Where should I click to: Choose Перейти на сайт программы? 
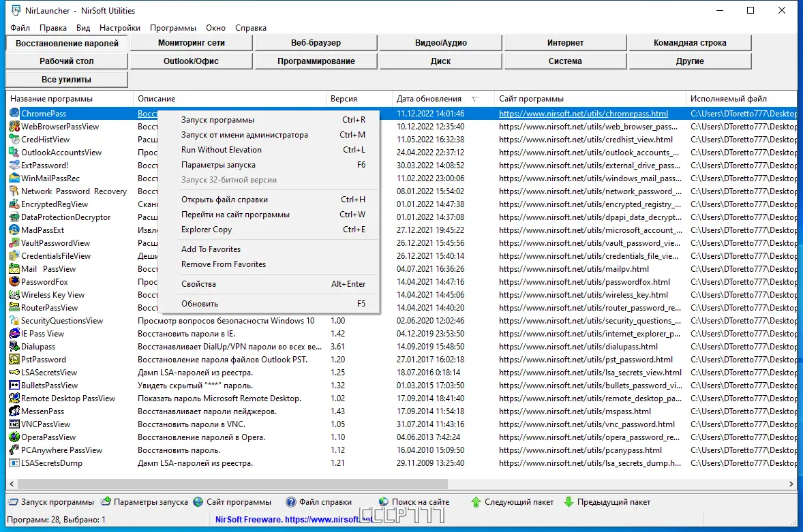[x=270, y=215]
